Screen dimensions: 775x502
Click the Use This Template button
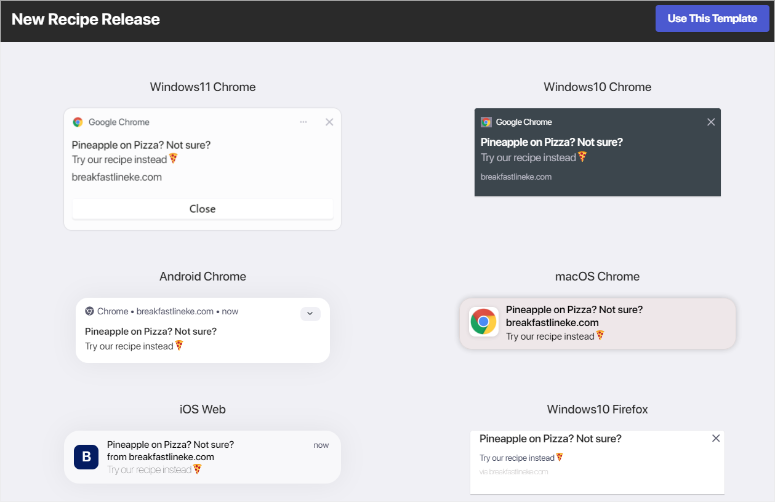712,19
